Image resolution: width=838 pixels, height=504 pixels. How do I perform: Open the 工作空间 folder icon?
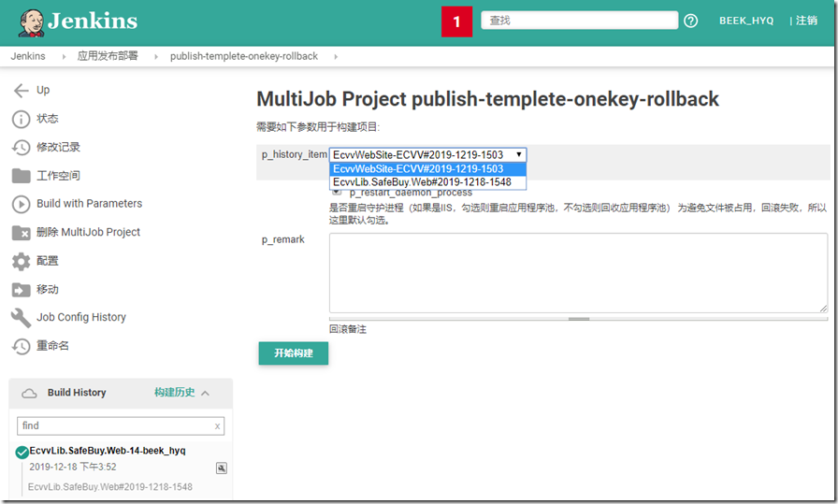point(21,176)
